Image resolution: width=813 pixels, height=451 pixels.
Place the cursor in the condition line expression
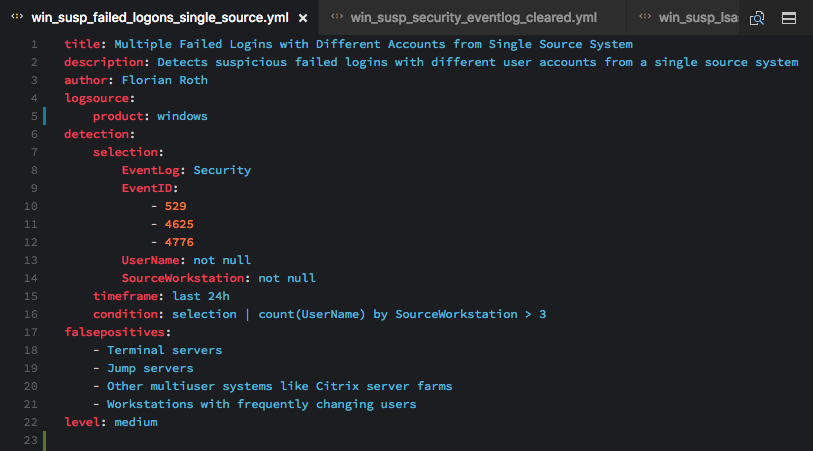[359, 314]
